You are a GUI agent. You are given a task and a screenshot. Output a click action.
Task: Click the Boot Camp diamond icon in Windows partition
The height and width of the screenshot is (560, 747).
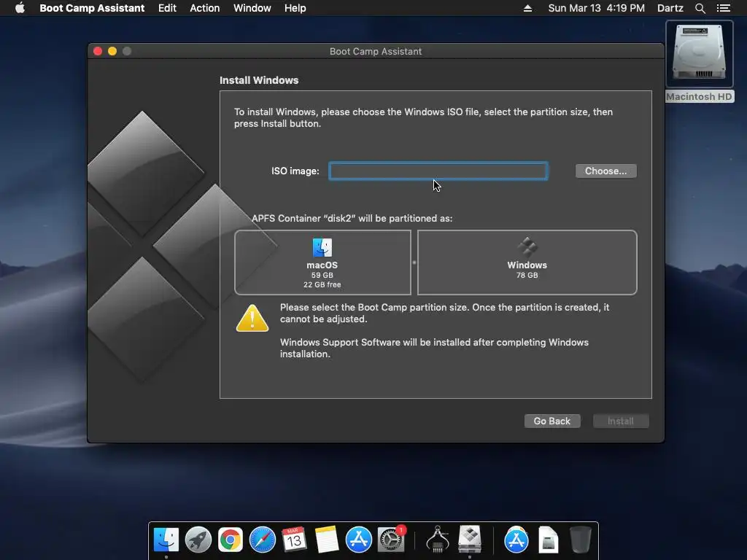527,247
